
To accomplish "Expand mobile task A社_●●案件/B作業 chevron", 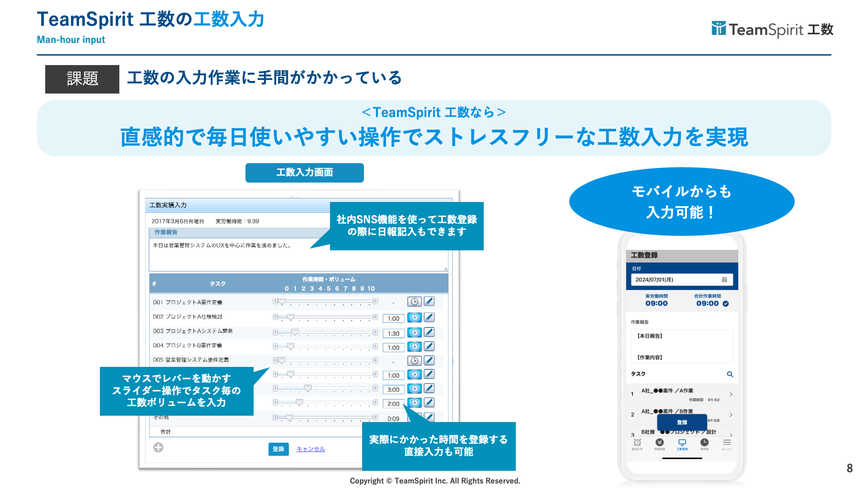I will 731,415.
